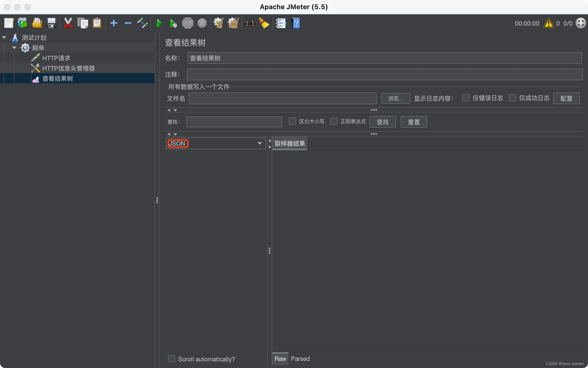588x368 pixels.
Task: Select HTTP信息头管理器 in the tree
Action: pos(68,68)
